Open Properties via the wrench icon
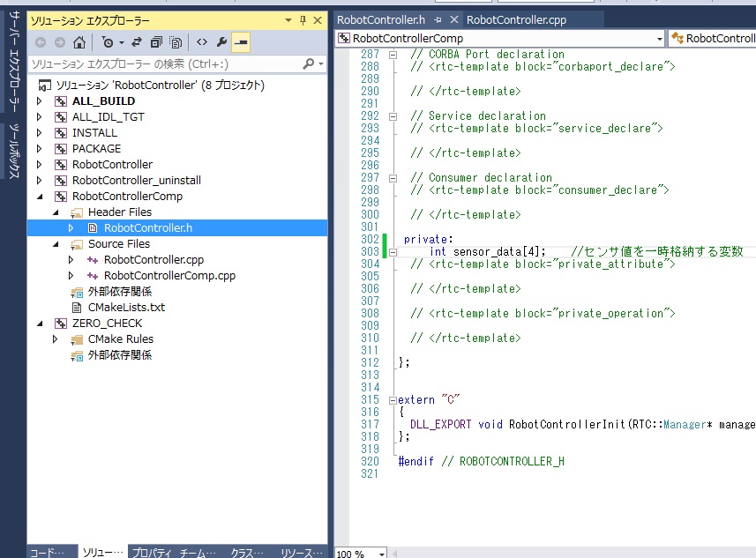756x558 pixels. tap(221, 42)
